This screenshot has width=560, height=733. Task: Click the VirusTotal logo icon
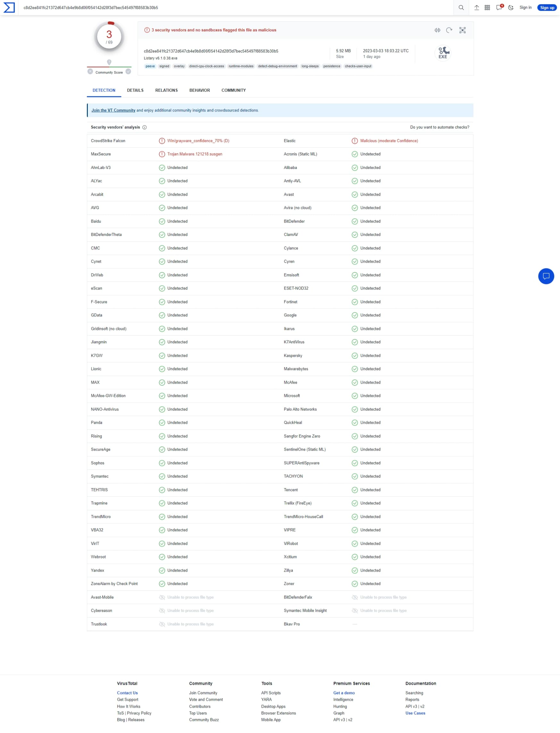(9, 8)
